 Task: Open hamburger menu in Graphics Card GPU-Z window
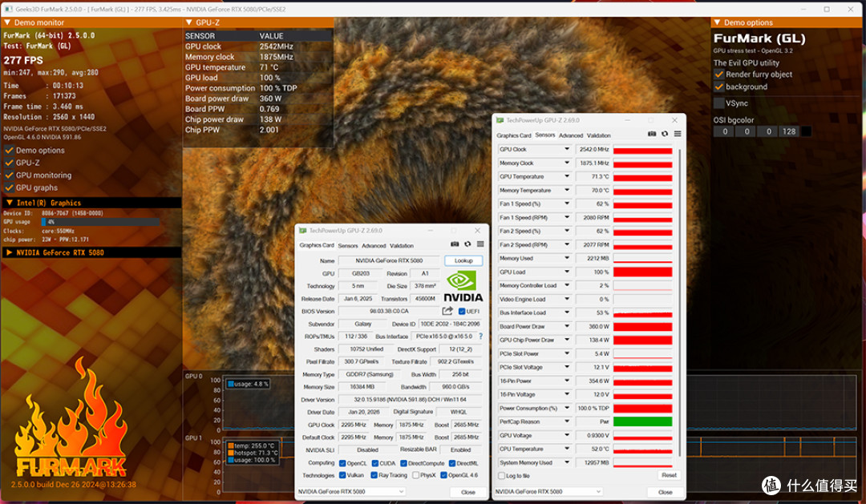pos(480,244)
